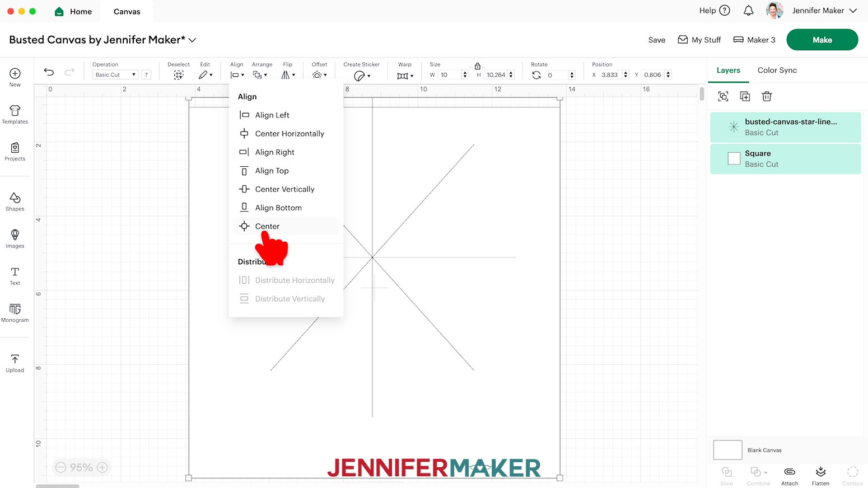Open the Help menu
Image resolution: width=868 pixels, height=488 pixels.
(715, 11)
